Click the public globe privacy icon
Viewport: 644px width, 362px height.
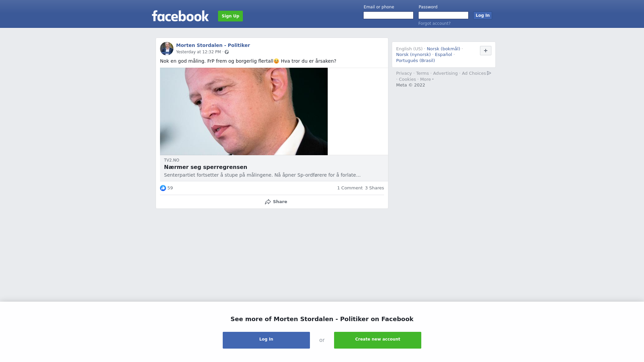pos(227,52)
